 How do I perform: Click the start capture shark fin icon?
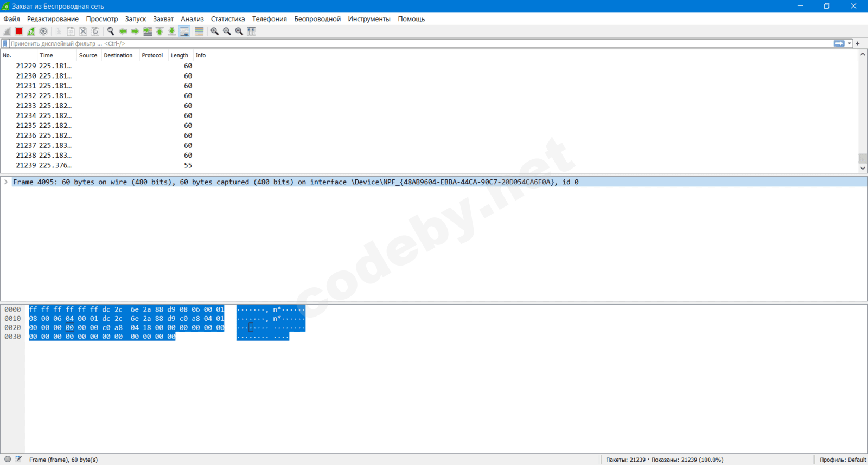7,31
